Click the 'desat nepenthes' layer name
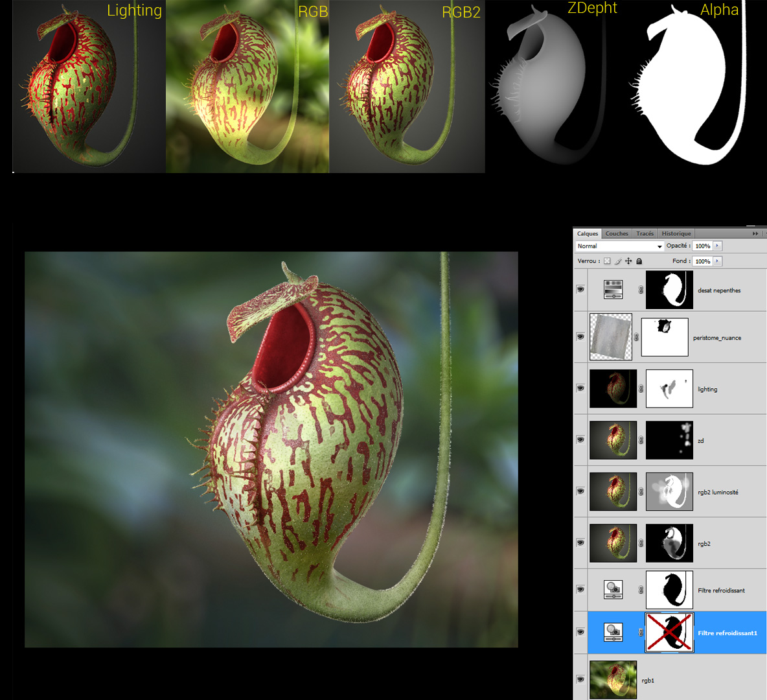The image size is (767, 700). (719, 290)
